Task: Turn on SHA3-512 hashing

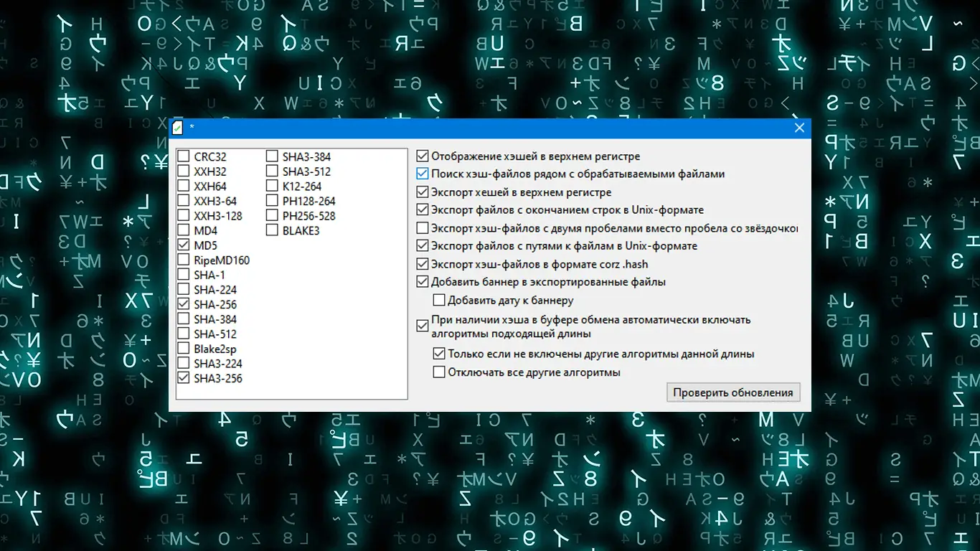Action: click(x=273, y=171)
